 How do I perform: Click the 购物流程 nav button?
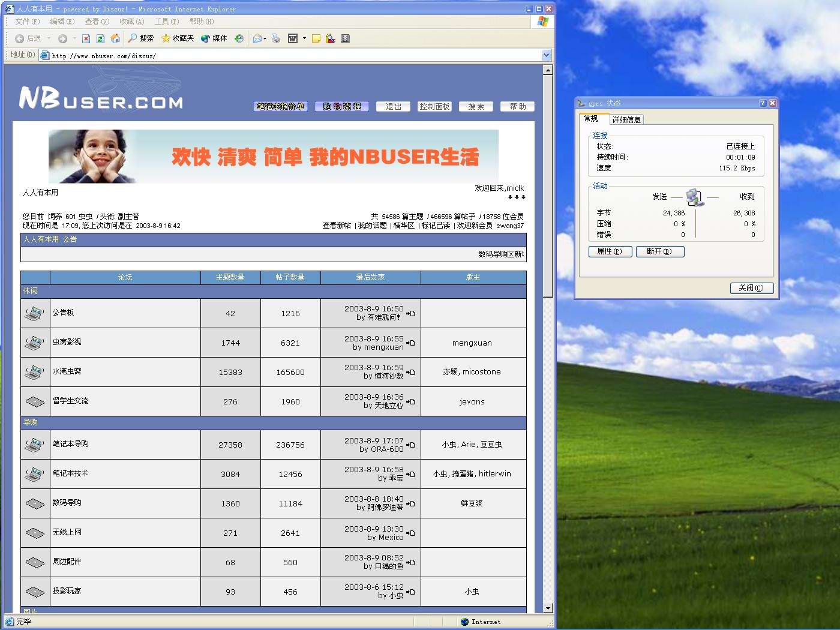click(342, 107)
